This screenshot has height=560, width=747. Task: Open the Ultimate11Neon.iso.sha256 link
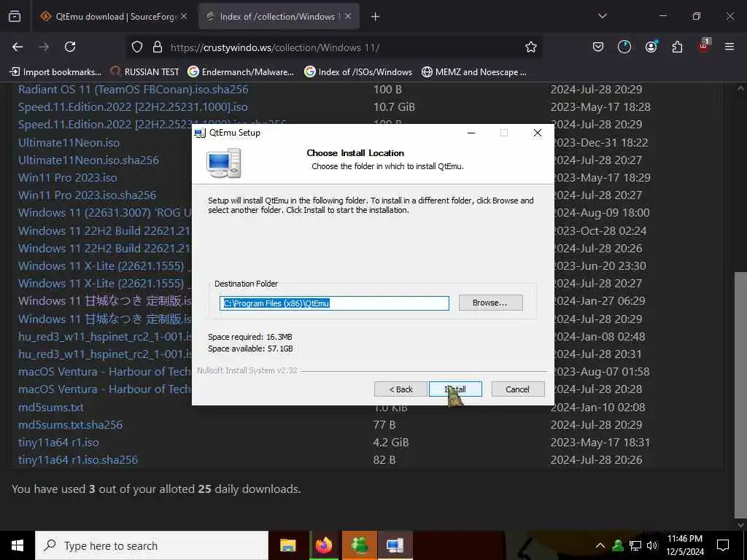coord(88,160)
